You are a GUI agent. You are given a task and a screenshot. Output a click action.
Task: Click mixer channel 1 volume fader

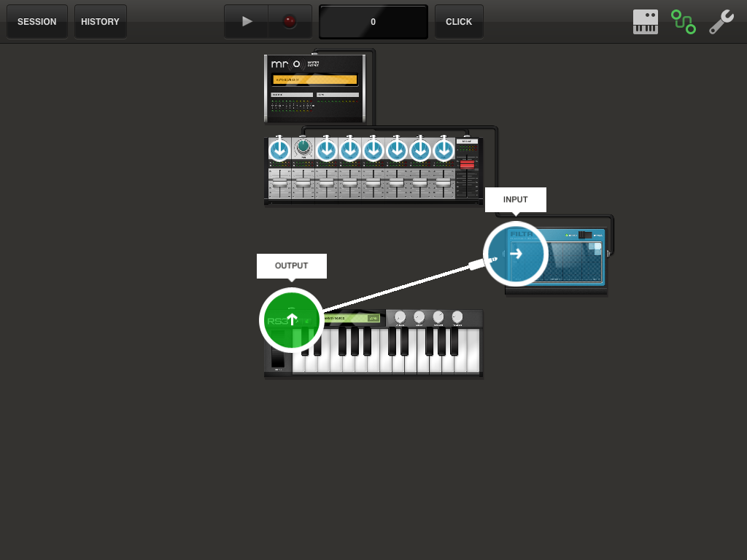pyautogui.click(x=279, y=183)
